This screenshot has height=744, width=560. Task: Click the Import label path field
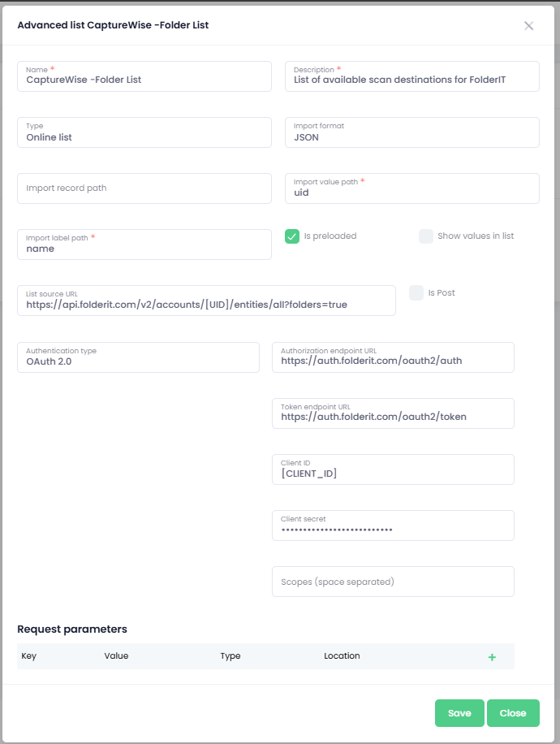click(x=144, y=244)
